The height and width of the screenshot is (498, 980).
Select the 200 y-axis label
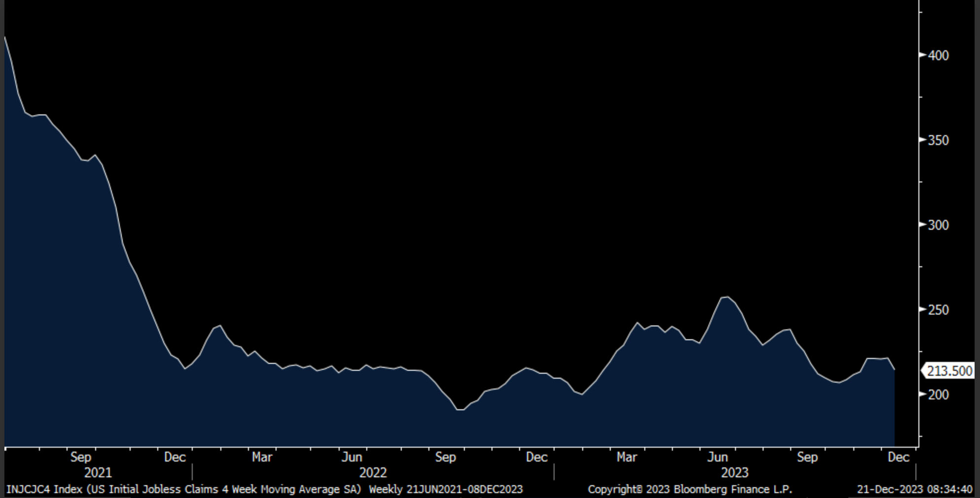click(x=938, y=395)
